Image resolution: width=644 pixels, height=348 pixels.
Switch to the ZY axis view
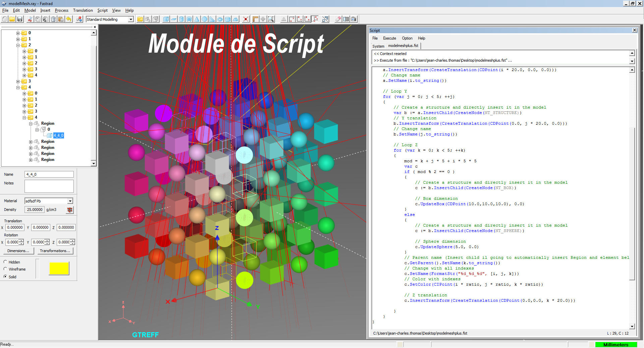[x=299, y=19]
